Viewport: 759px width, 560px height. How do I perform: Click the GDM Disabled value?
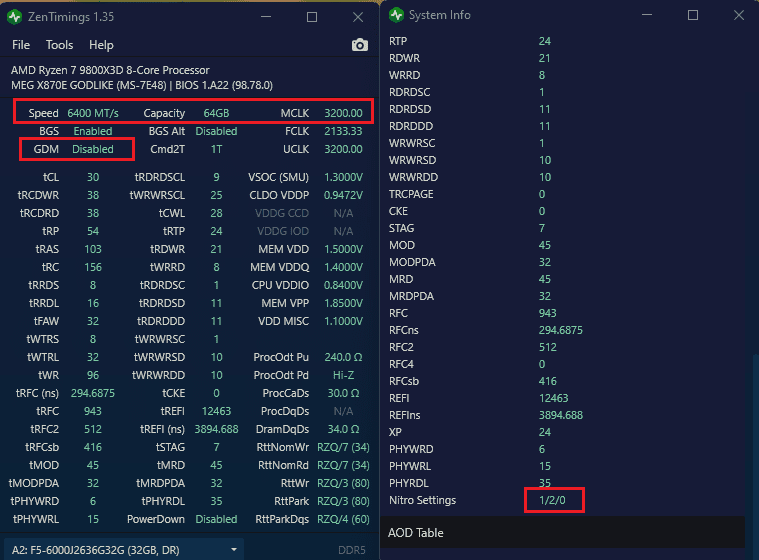click(93, 149)
